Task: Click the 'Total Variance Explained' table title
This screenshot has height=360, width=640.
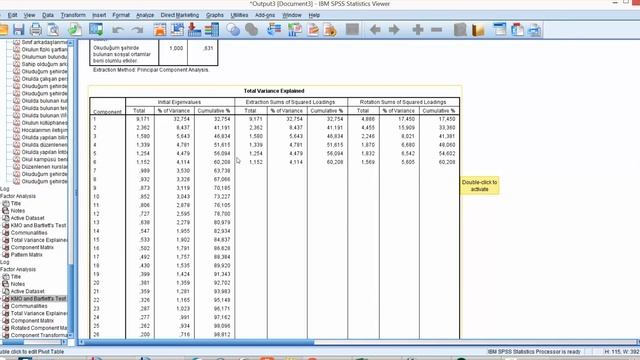Action: 274,91
